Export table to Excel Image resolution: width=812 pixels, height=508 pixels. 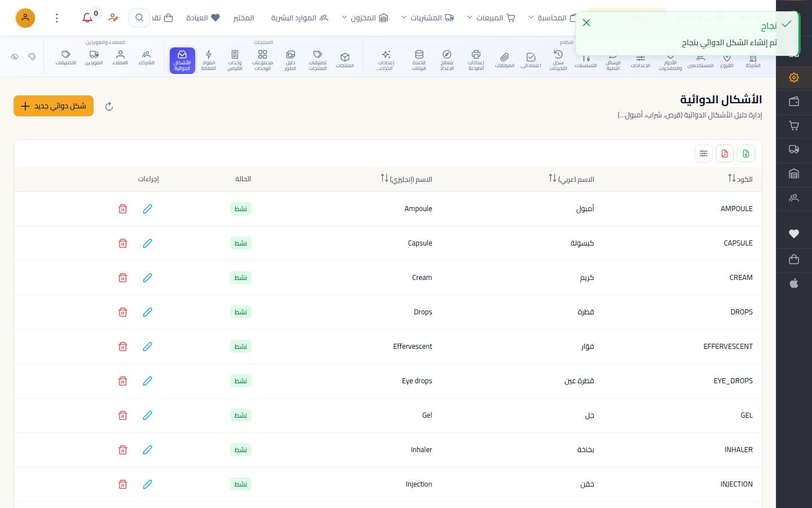click(x=746, y=154)
